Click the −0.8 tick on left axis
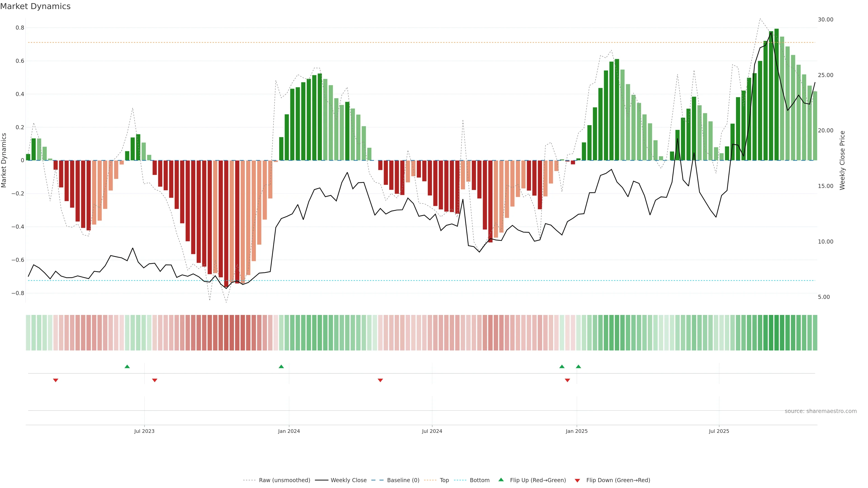 coord(18,293)
